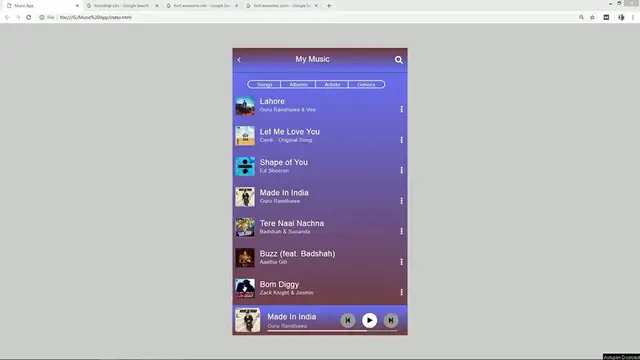Image resolution: width=640 pixels, height=360 pixels.
Task: Open more options for Buzz (feat. Badshah)
Action: (x=401, y=262)
